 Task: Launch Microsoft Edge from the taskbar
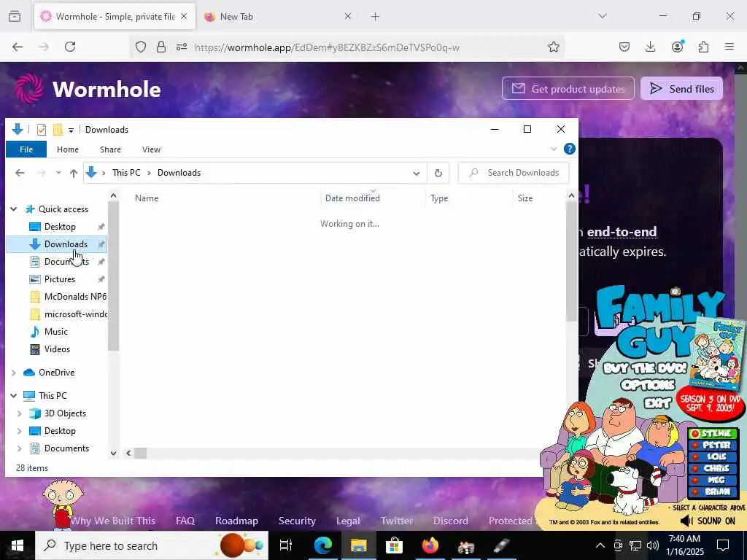[322, 545]
